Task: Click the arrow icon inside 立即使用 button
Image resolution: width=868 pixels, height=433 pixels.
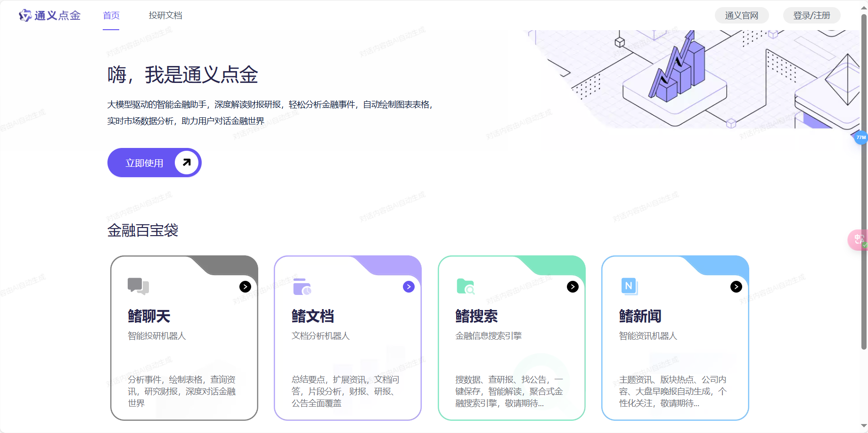Action: [186, 162]
